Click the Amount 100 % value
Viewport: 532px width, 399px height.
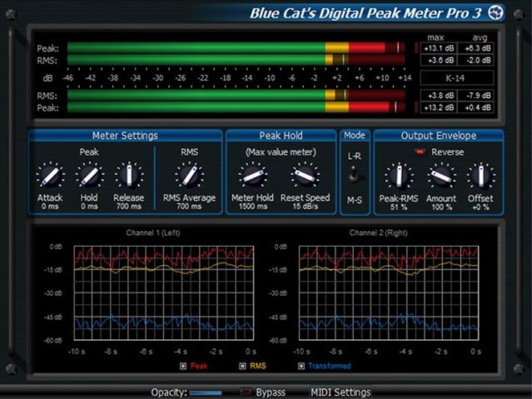point(441,207)
